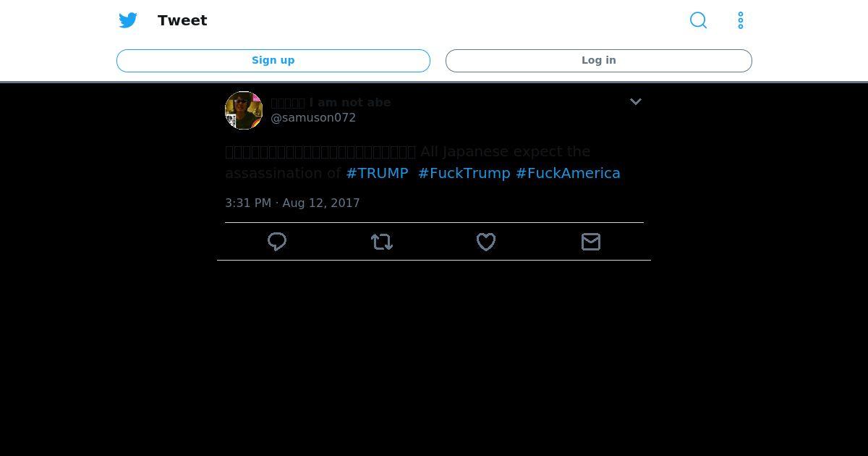Click the Sign up button

click(x=273, y=61)
